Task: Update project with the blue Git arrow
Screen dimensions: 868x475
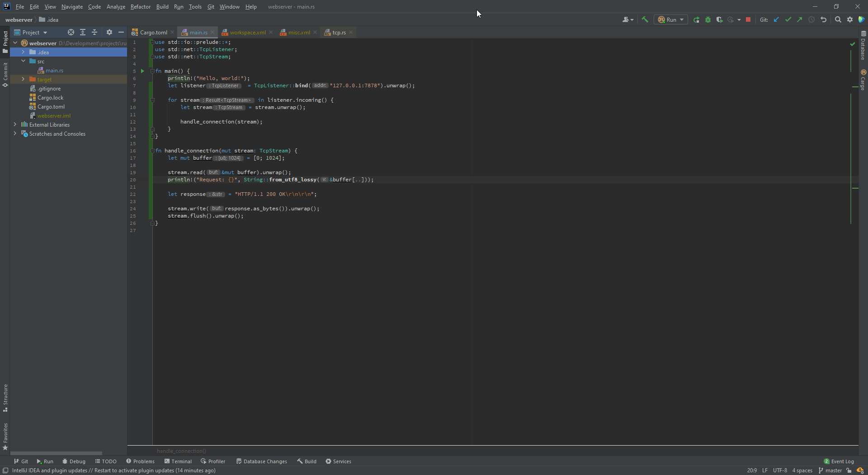Action: click(777, 19)
